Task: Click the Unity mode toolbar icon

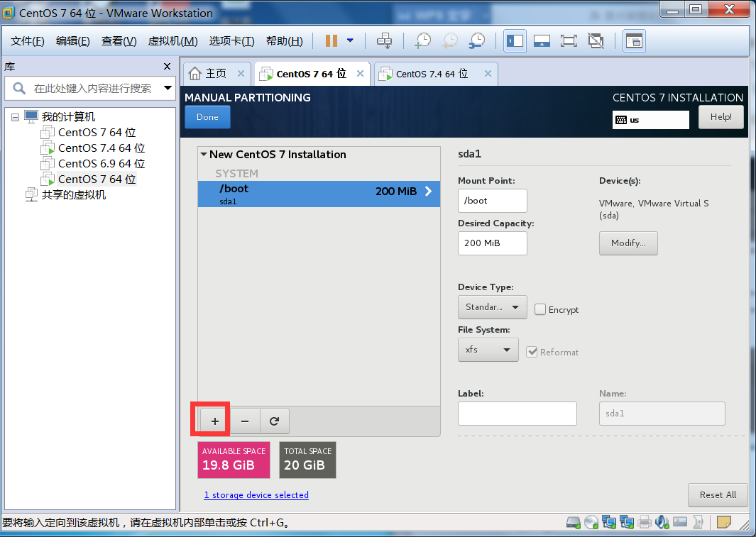Action: (596, 41)
